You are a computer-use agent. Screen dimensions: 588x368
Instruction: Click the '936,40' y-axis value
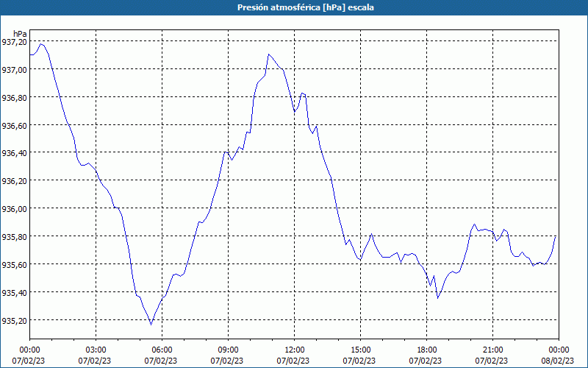pyautogui.click(x=14, y=153)
